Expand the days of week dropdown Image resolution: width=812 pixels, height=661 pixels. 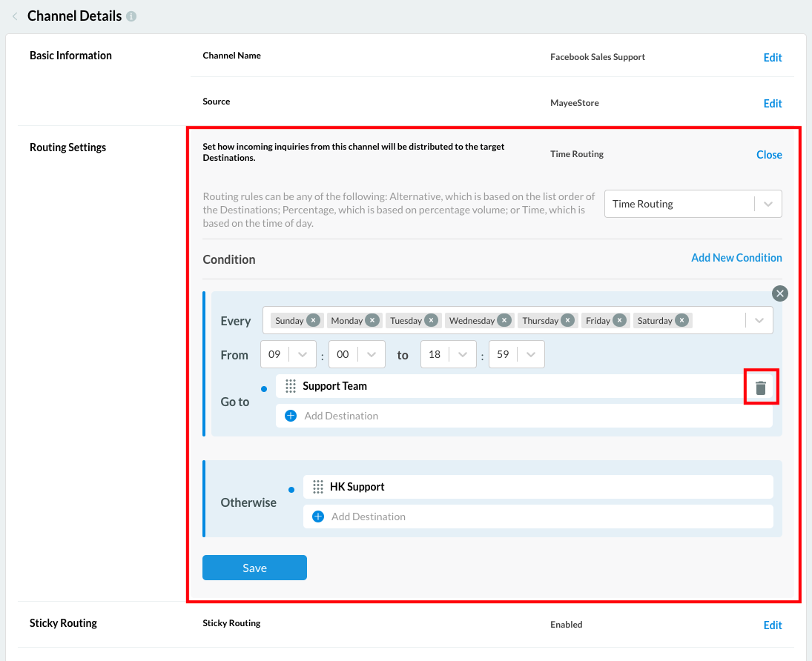(x=759, y=320)
